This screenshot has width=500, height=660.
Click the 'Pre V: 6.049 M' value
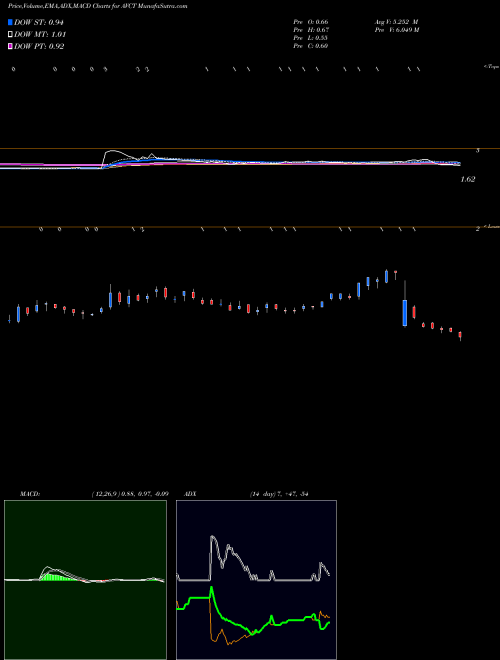click(x=397, y=30)
